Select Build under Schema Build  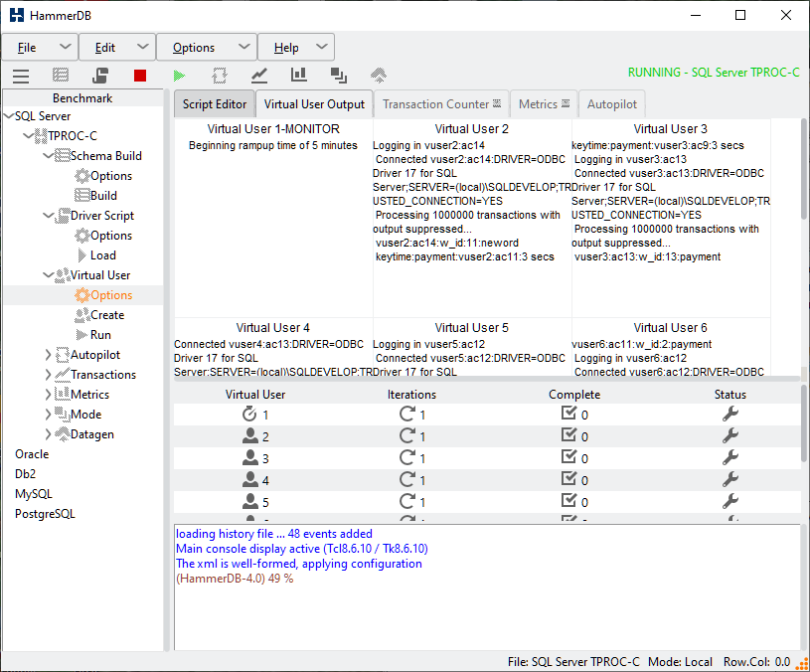tap(103, 196)
